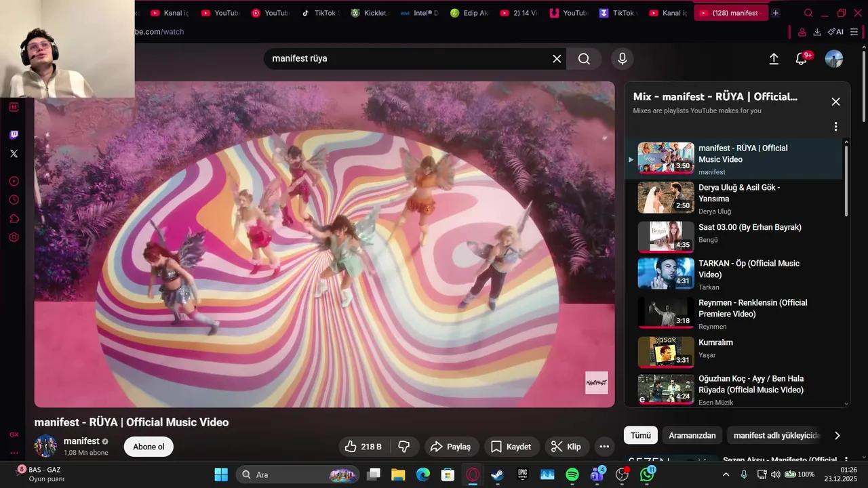
Task: Play Saat 03.00 by Bengü
Action: [x=733, y=236]
